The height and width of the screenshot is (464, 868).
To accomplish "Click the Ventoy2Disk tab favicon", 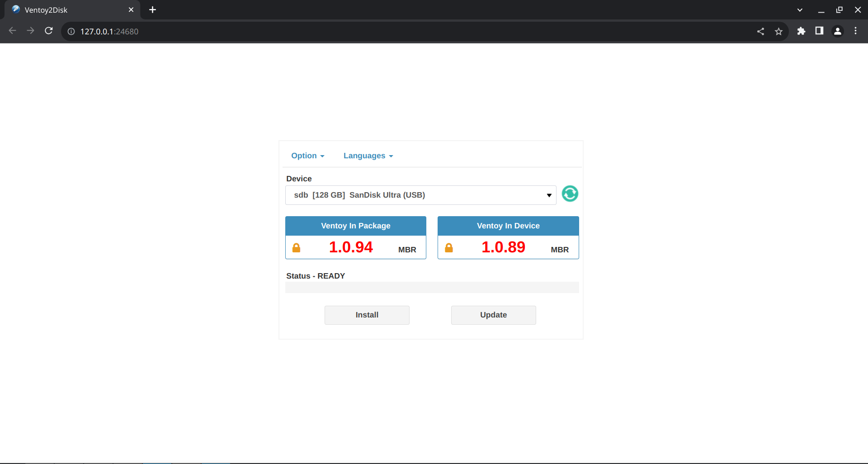I will tap(16, 9).
